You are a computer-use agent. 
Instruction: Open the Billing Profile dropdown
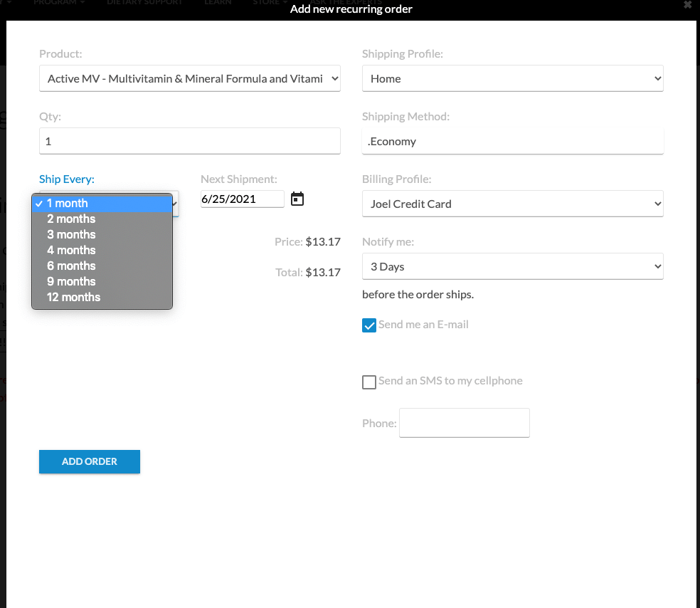pos(512,204)
